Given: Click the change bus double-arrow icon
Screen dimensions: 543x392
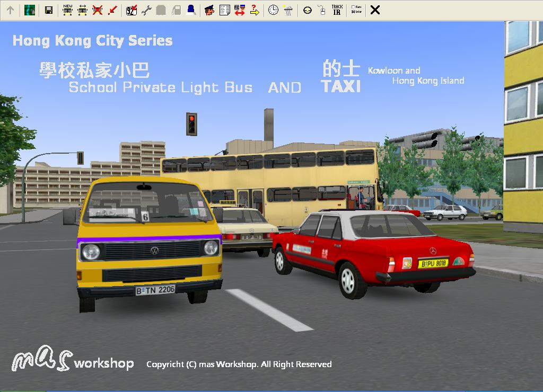Looking at the screenshot, I should (82, 10).
